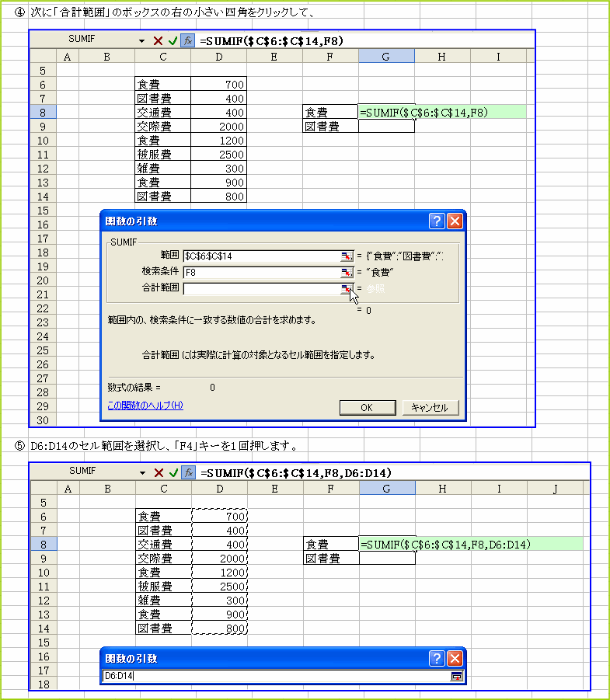Click the green enter checkmark in lower formula bar
Screen dimensions: 610x700
pyautogui.click(x=174, y=473)
